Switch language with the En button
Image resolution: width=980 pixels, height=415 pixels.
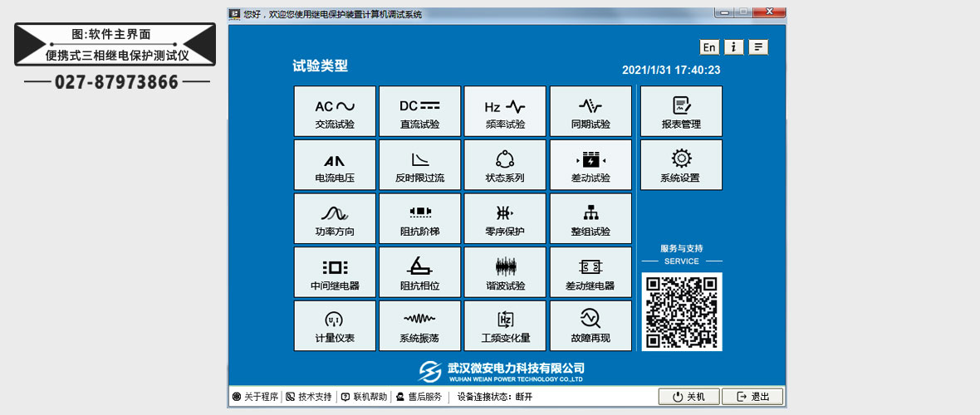709,47
